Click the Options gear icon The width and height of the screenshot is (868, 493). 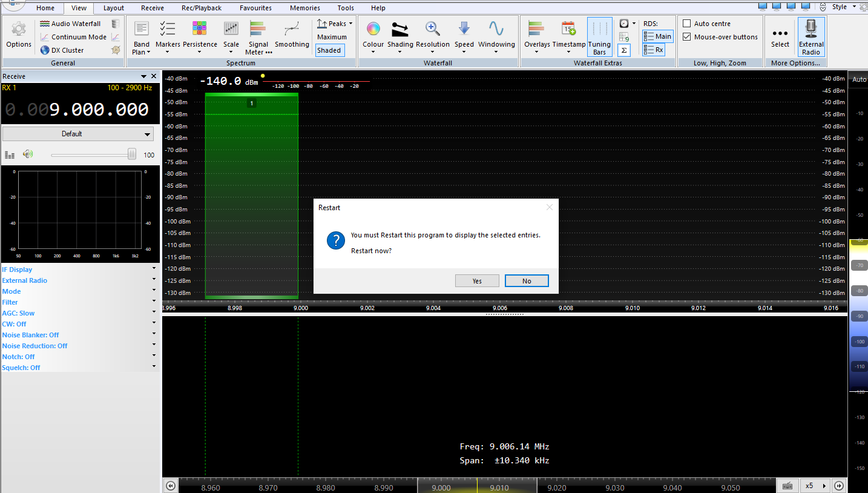(x=19, y=29)
